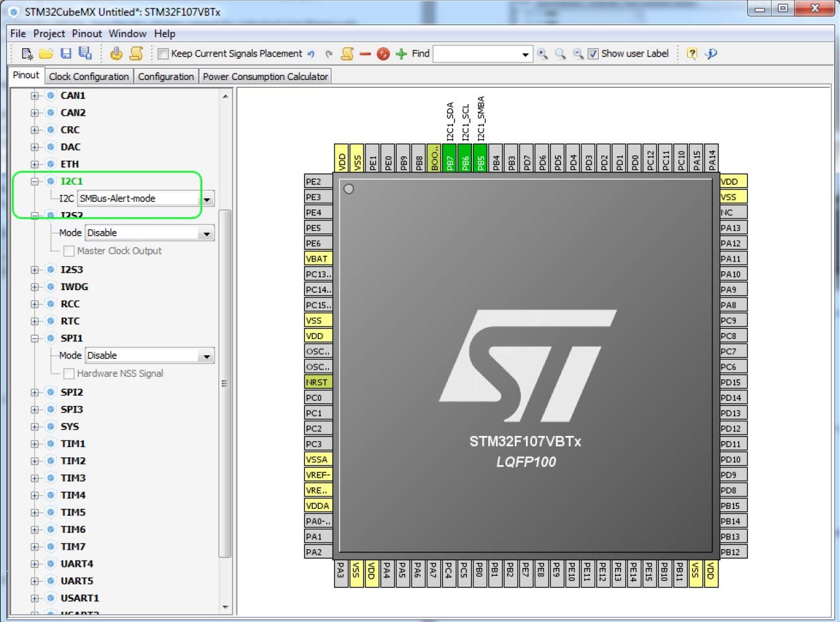Click the red minus icon in the toolbar
Viewport: 840px width, 622px height.
click(x=365, y=54)
